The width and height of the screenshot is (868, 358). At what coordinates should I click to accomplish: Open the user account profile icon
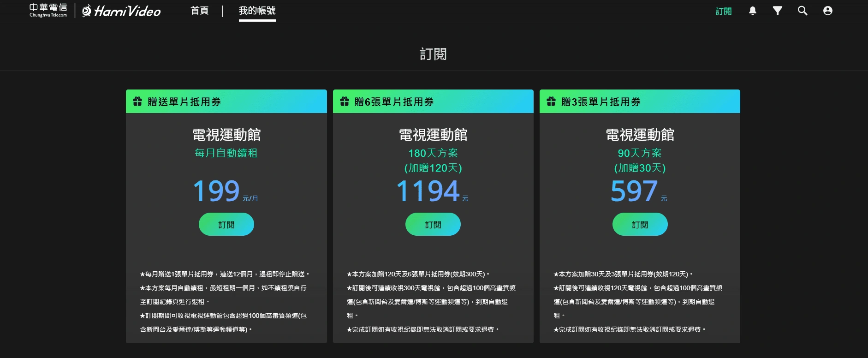coord(827,11)
